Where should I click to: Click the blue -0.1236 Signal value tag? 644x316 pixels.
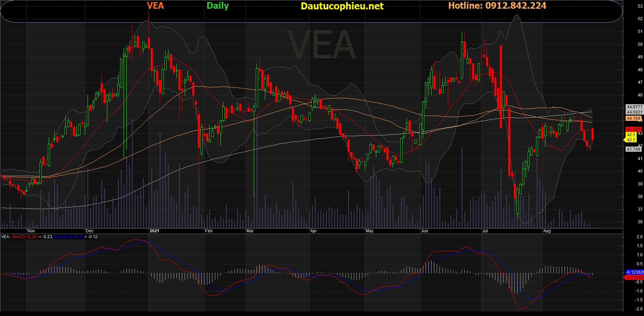(634, 272)
